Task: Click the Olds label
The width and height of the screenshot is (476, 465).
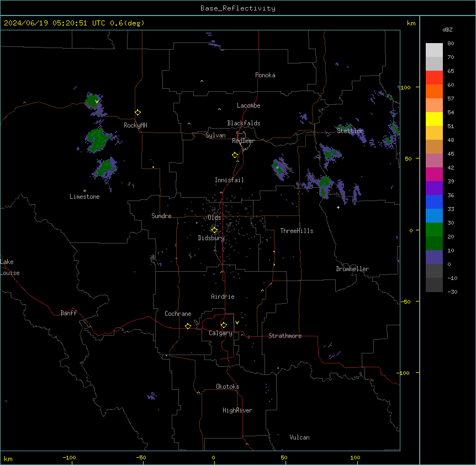Action: point(214,218)
